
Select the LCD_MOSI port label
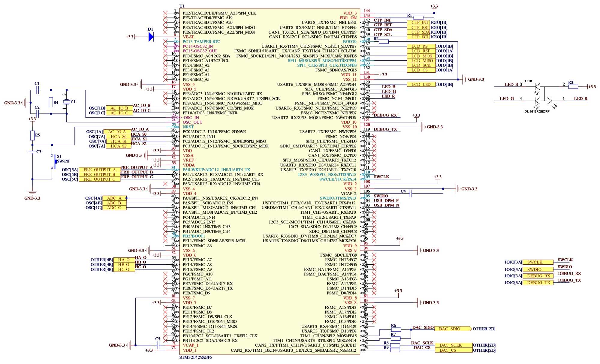(421, 56)
